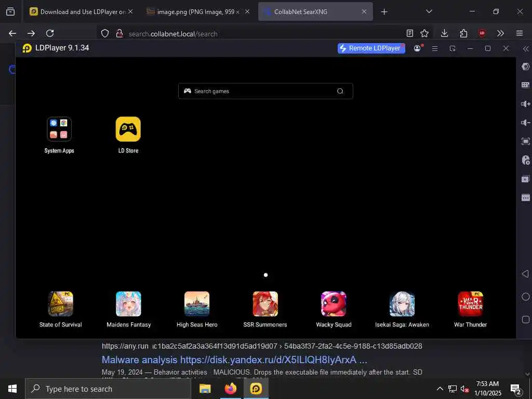Open LDPlayer settings hexagon icon
The width and height of the screenshot is (532, 399).
point(526,66)
